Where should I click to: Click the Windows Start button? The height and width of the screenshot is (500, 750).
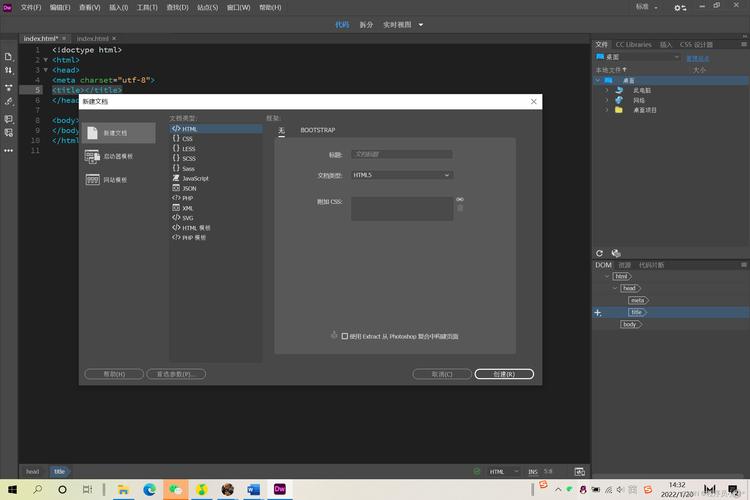[12, 489]
